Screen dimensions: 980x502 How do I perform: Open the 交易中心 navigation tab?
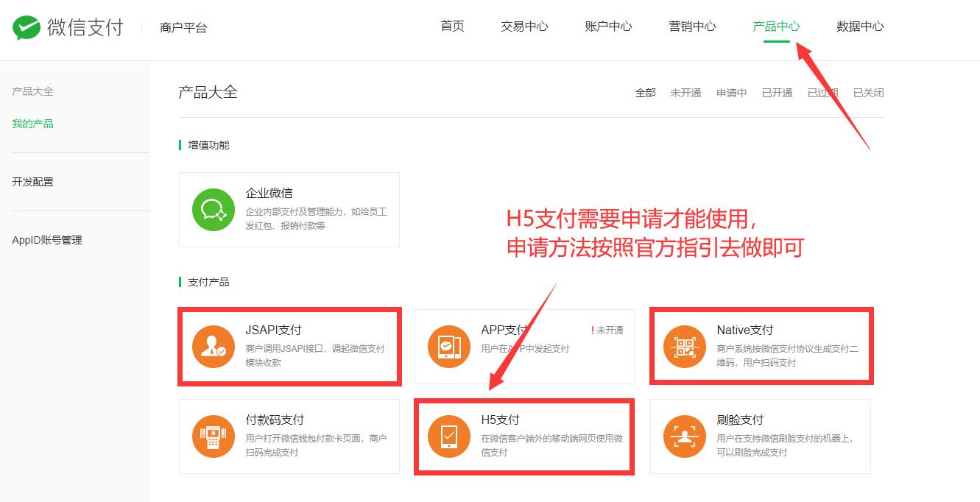coord(524,26)
